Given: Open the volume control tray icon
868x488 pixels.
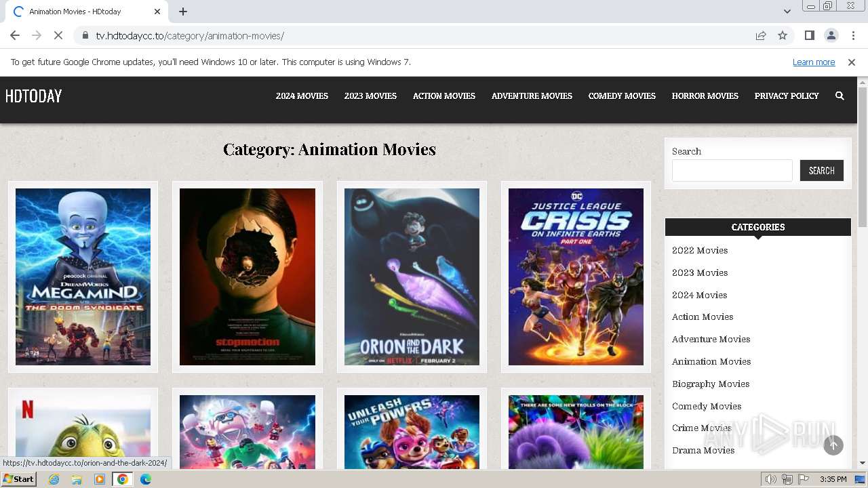Looking at the screenshot, I should coord(771,479).
